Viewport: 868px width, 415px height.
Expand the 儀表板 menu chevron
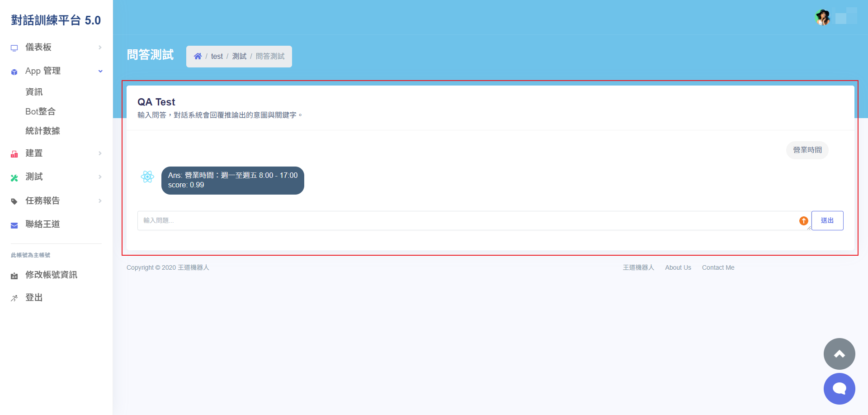point(100,47)
